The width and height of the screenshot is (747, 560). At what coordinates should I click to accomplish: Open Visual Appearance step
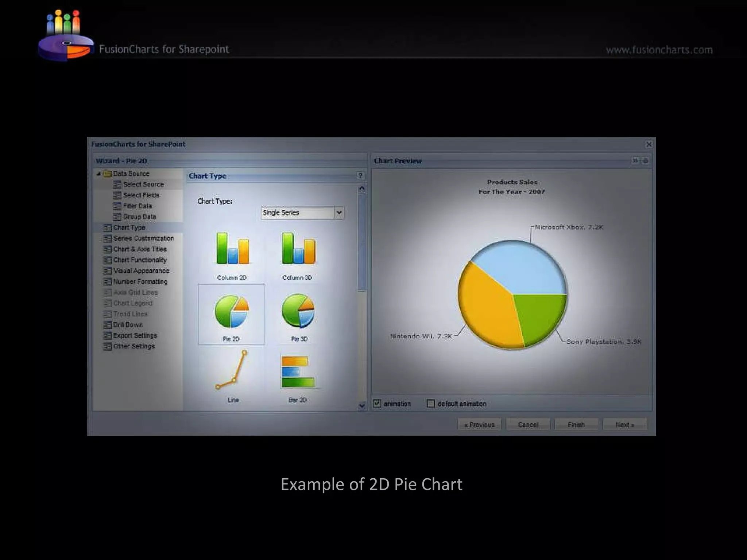click(x=136, y=271)
